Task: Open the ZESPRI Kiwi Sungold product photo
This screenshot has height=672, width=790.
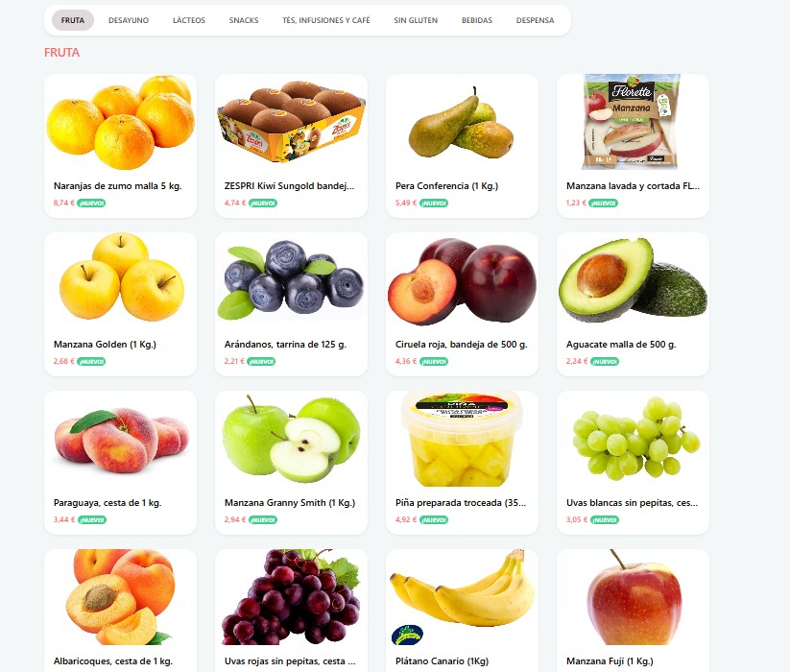Action: 291,123
